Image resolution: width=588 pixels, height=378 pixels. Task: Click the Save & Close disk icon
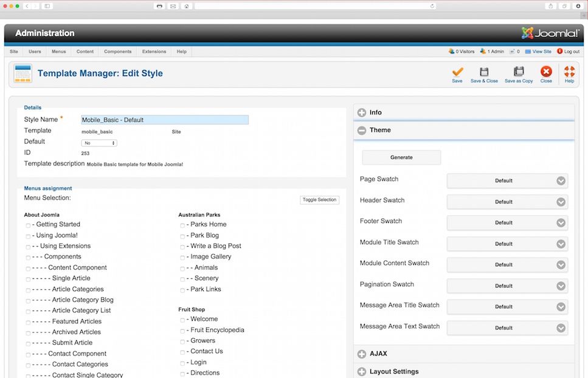484,71
